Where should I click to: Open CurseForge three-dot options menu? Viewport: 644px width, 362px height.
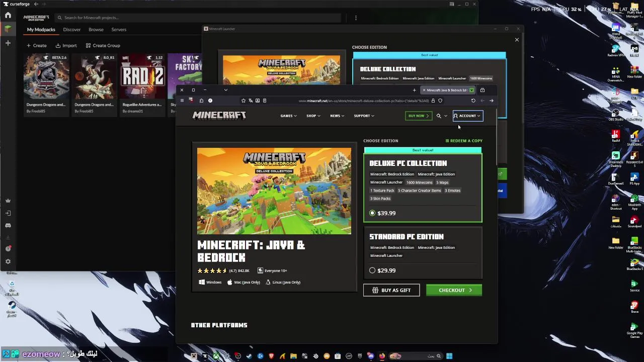tap(356, 18)
